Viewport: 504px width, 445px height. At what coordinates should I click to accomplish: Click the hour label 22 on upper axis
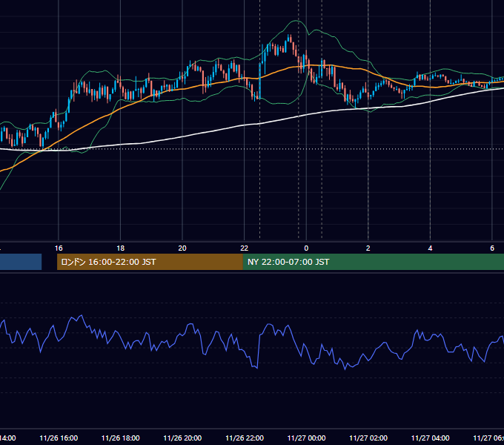(245, 248)
